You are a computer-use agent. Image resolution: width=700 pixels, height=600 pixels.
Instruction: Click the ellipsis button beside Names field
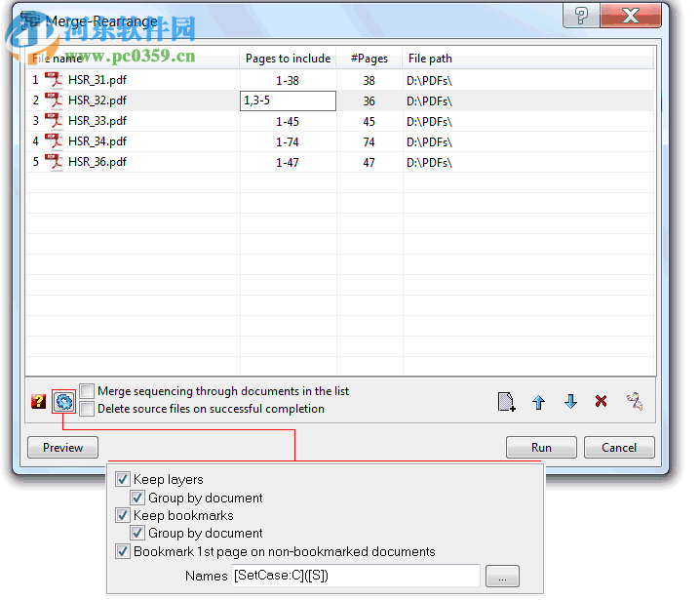[x=502, y=576]
